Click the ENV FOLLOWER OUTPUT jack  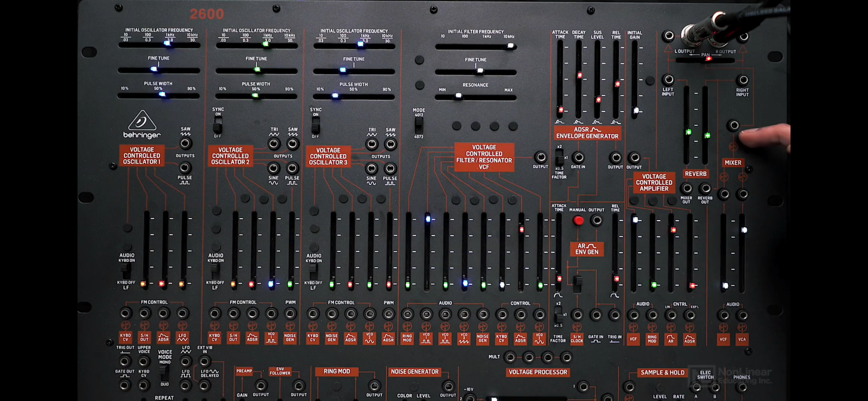299,386
